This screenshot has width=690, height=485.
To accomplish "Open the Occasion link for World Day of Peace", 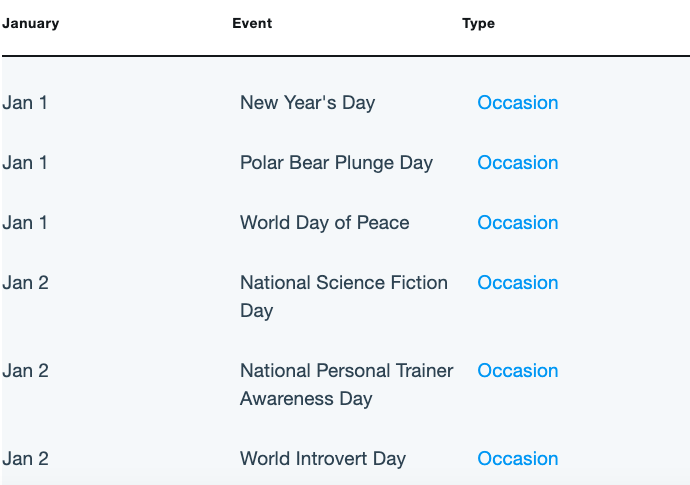I will pyautogui.click(x=518, y=222).
